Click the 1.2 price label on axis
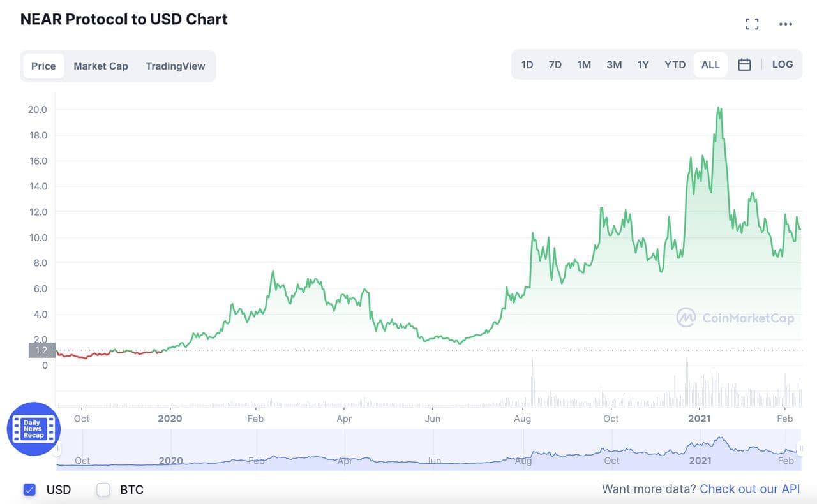Viewport: 817px width, 504px height. pyautogui.click(x=41, y=350)
